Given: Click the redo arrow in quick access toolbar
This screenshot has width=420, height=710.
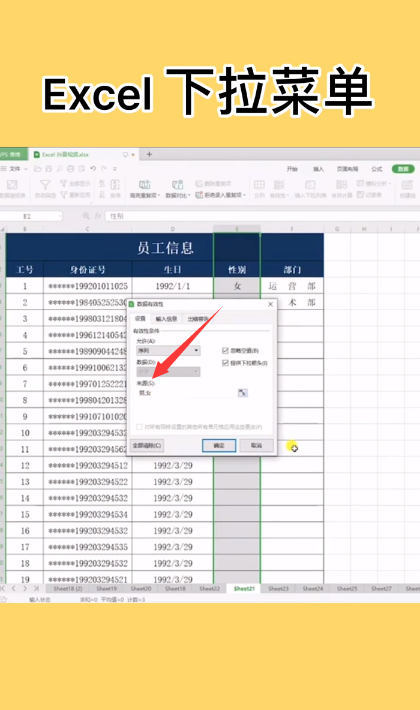Looking at the screenshot, I should [104, 168].
